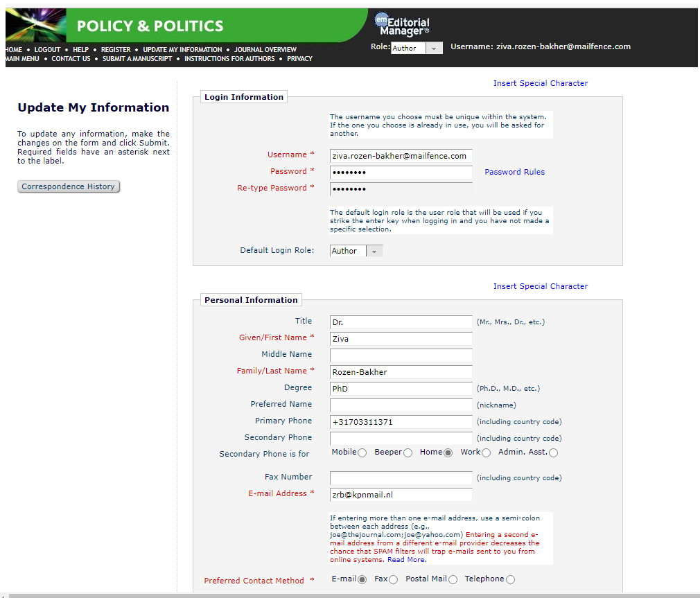Open the Password Rules link
The height and width of the screenshot is (598, 700).
(514, 172)
